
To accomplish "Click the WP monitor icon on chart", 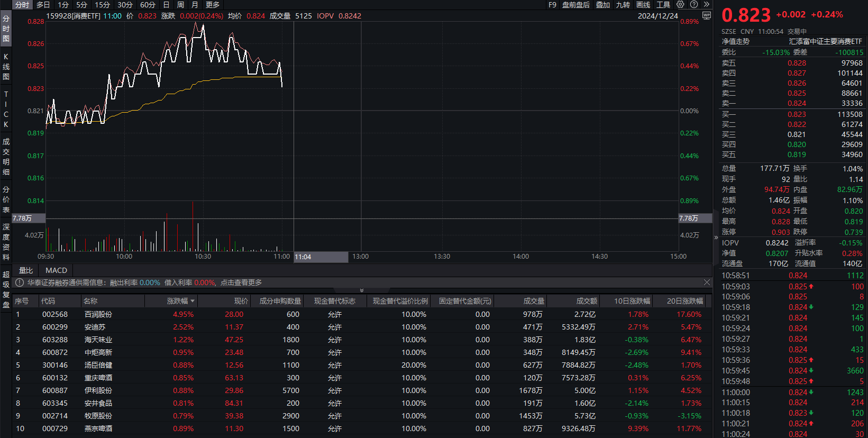I will click(706, 16).
